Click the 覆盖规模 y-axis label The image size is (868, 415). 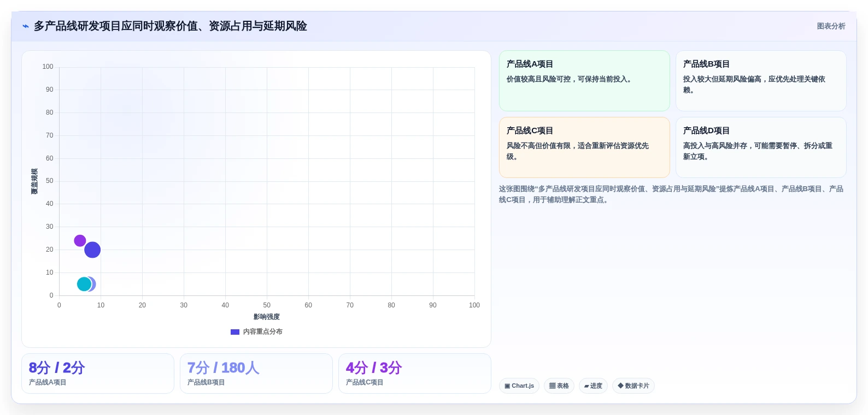click(34, 181)
